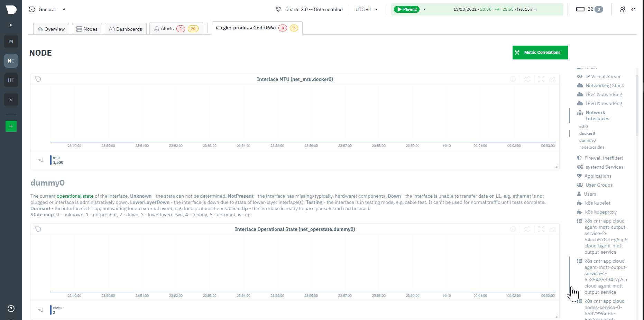This screenshot has height=320, width=644.
Task: Change chart type on the Interface MTU chart
Action: (x=527, y=79)
